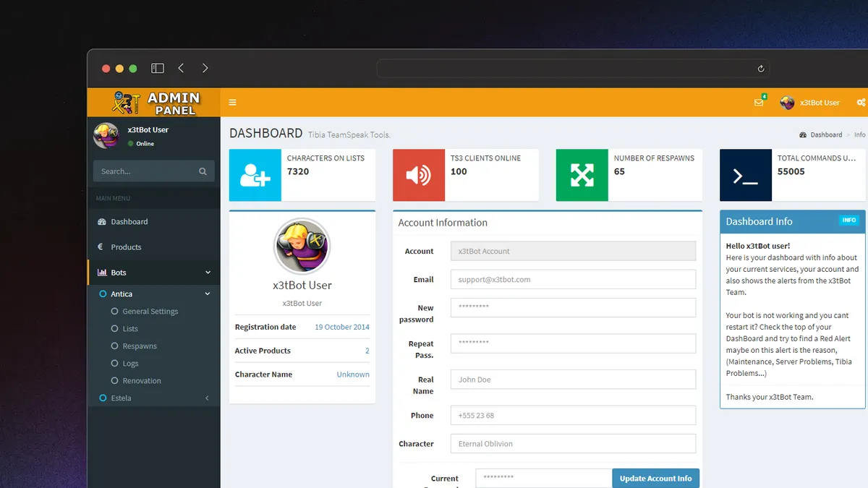This screenshot has width=868, height=488.
Task: Open Products in the main menu
Action: [126, 247]
